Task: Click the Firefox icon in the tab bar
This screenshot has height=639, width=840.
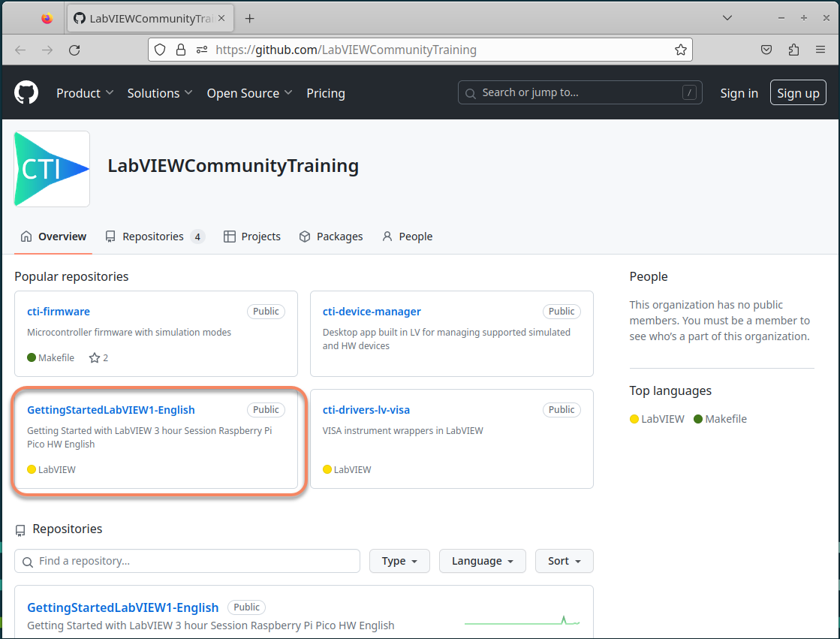Action: pos(47,18)
